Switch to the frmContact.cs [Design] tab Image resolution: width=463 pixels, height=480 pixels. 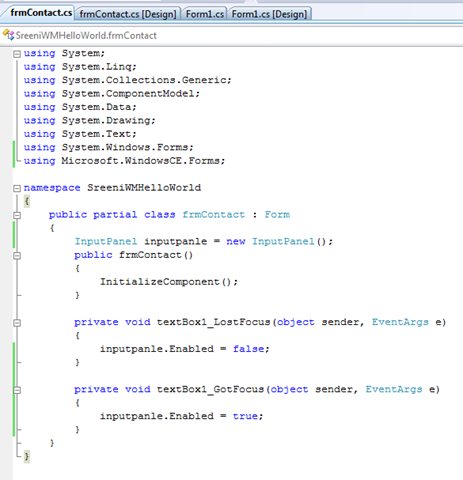click(x=128, y=14)
